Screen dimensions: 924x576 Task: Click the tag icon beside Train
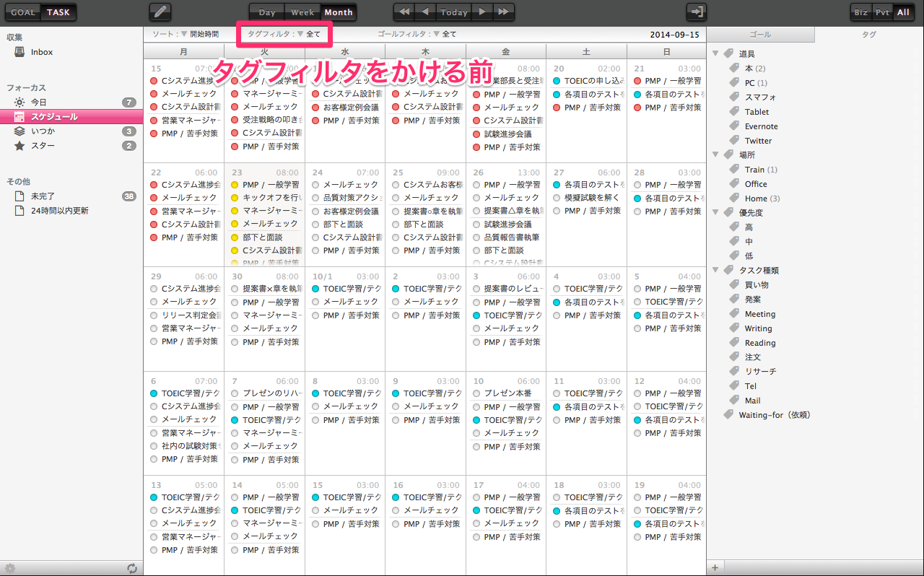(x=735, y=170)
